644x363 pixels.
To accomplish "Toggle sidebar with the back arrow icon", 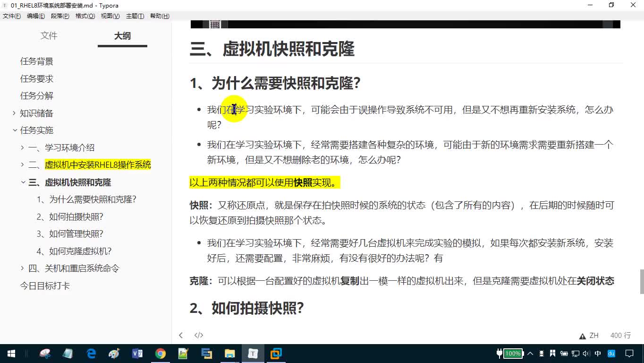I will 180,335.
